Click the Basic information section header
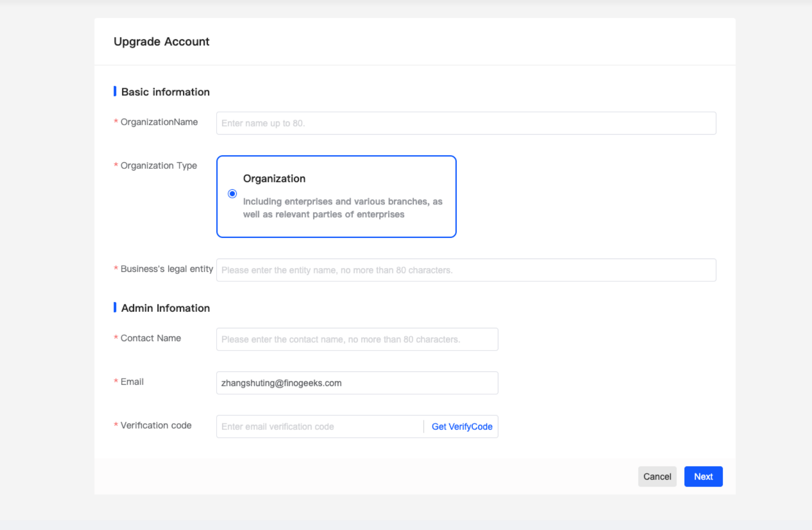Viewport: 812px width, 530px height. point(165,92)
